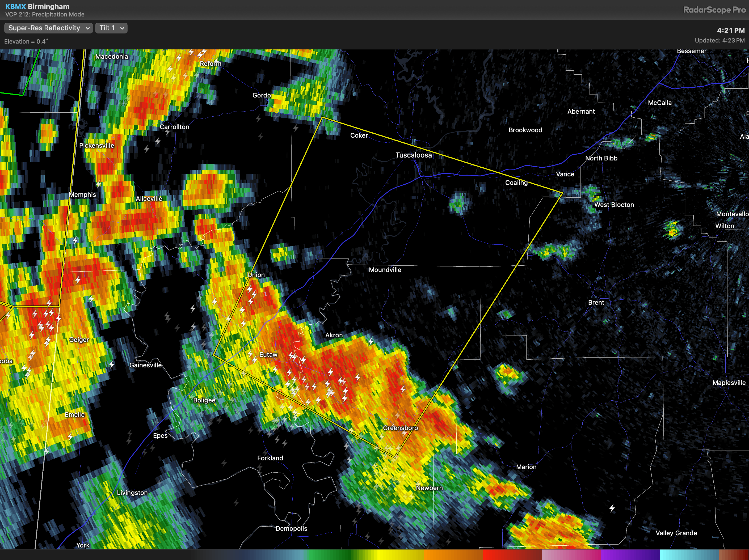Viewport: 749px width, 560px height.
Task: Click the Demopolis city label on map
Action: click(291, 529)
